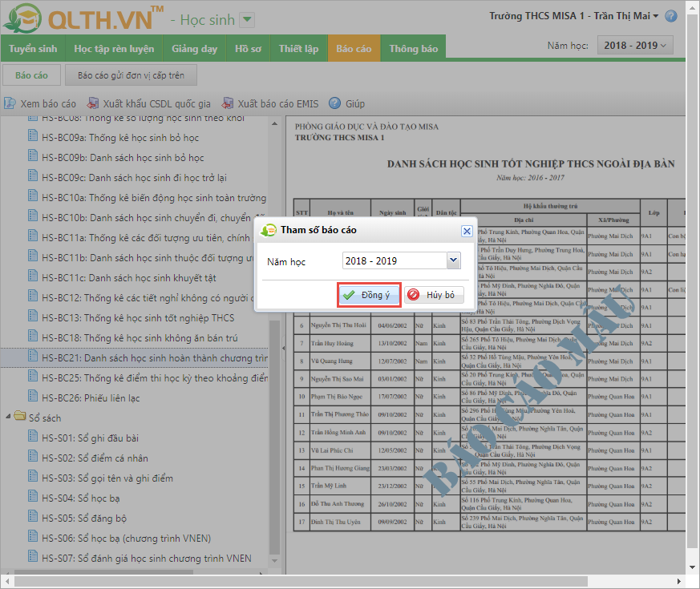Viewport: 700px width, 589px height.
Task: Open the Năm học 2018 - 2019 selector
Action: coord(635,46)
